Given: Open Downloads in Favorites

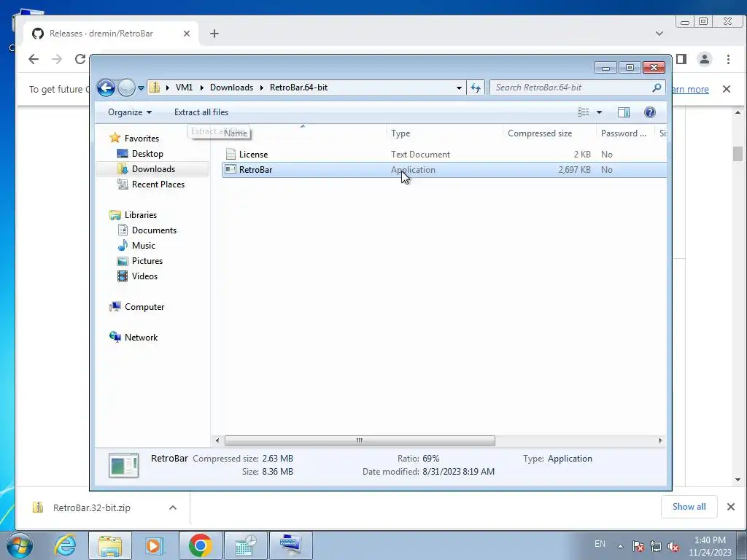Looking at the screenshot, I should tap(153, 169).
